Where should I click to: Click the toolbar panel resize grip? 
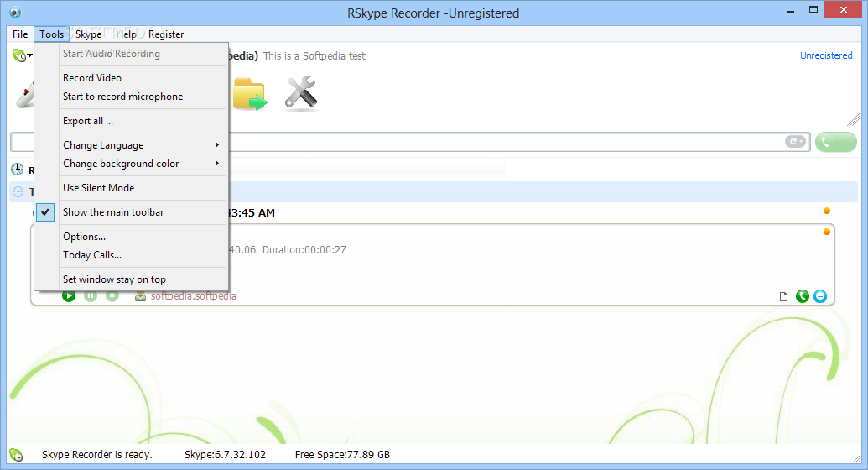[x=854, y=118]
